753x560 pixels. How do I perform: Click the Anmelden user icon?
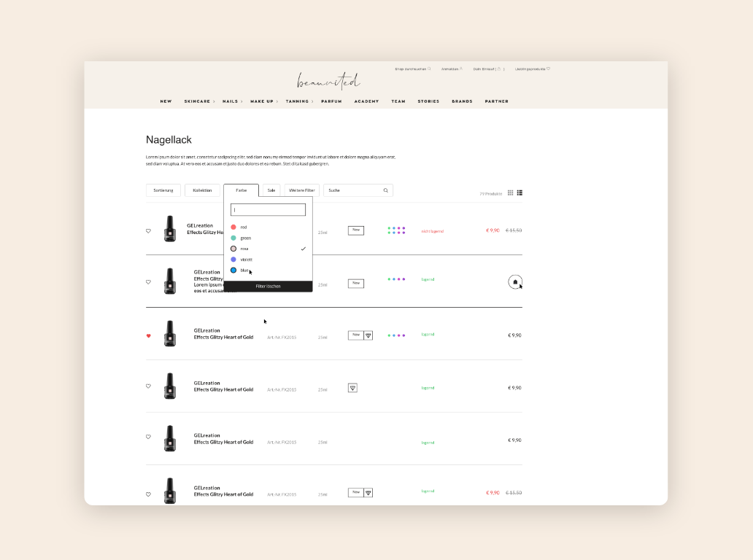click(x=461, y=69)
